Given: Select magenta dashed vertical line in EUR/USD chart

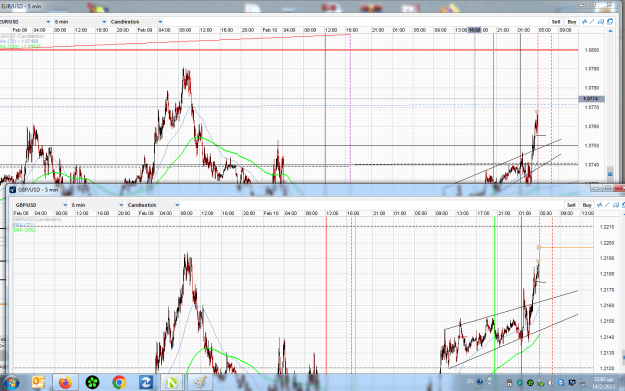Looking at the screenshot, I should pyautogui.click(x=350, y=108).
